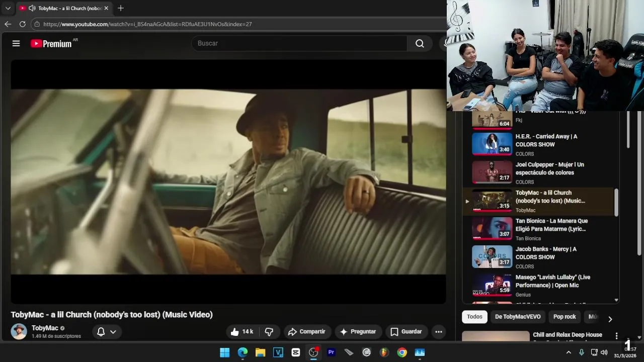The height and width of the screenshot is (362, 644).
Task: Open the blue waveform app in taskbar
Action: pyautogui.click(x=420, y=352)
